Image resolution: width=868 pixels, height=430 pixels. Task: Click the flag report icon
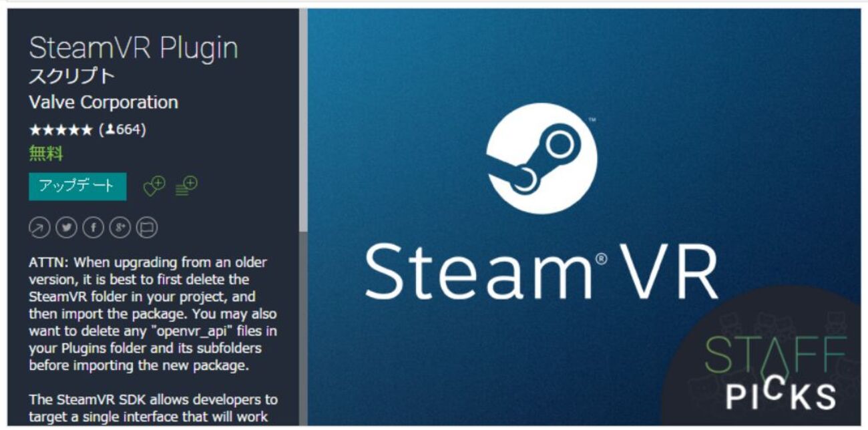(147, 228)
